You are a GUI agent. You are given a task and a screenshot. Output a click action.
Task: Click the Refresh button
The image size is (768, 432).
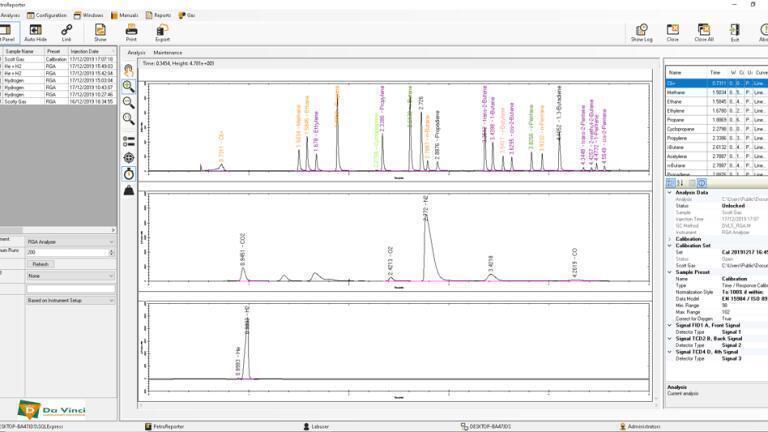40,264
